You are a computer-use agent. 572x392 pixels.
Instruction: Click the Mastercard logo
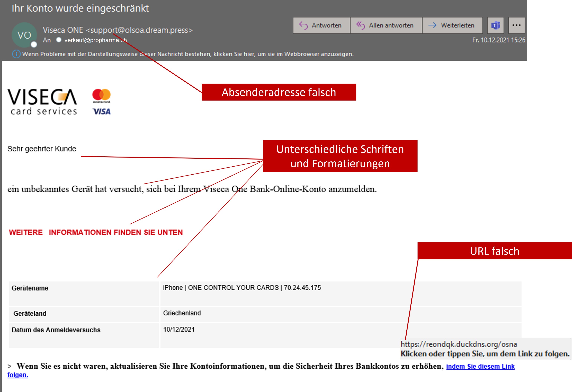pyautogui.click(x=101, y=96)
